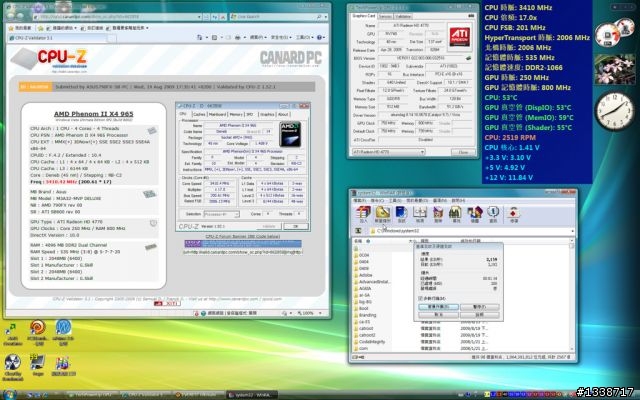Viewport: 640px width, 400px height.
Task: Open the IE address bar dropdown arrow
Action: (x=199, y=17)
